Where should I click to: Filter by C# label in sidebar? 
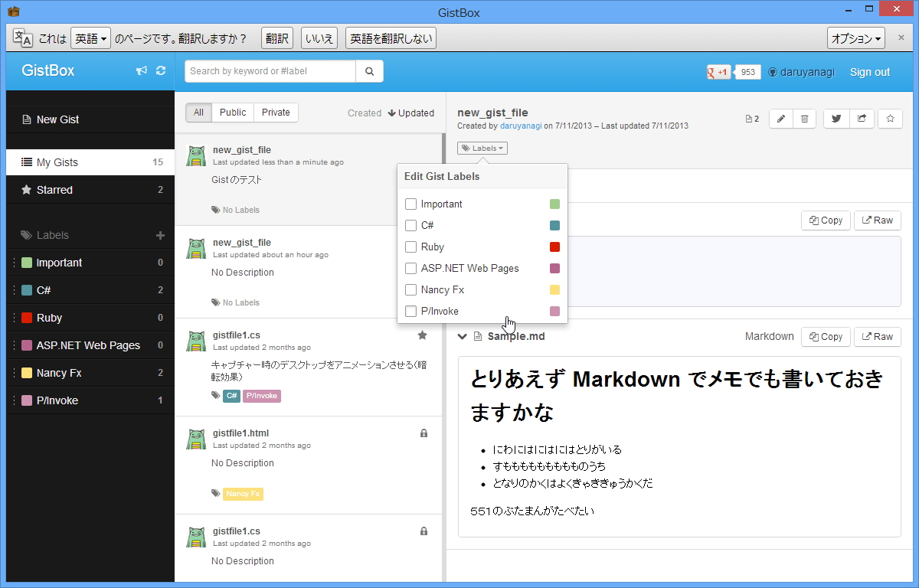[x=90, y=290]
